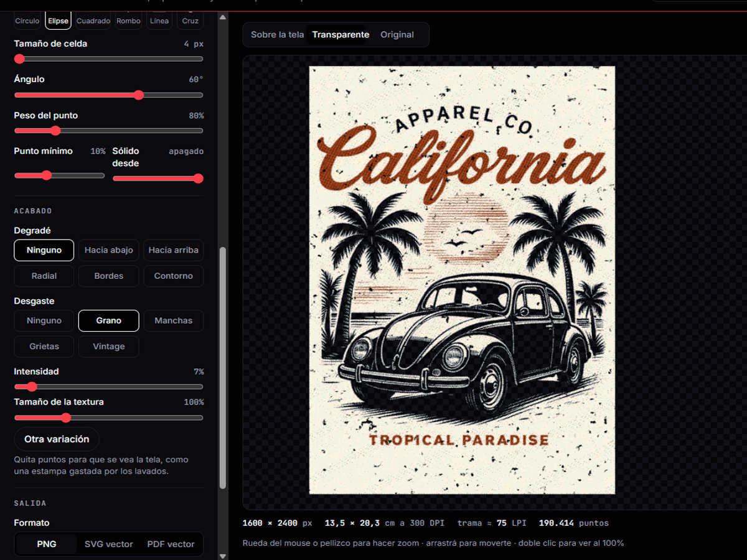
Task: Click the Tamaño de la textura slider
Action: point(109,418)
